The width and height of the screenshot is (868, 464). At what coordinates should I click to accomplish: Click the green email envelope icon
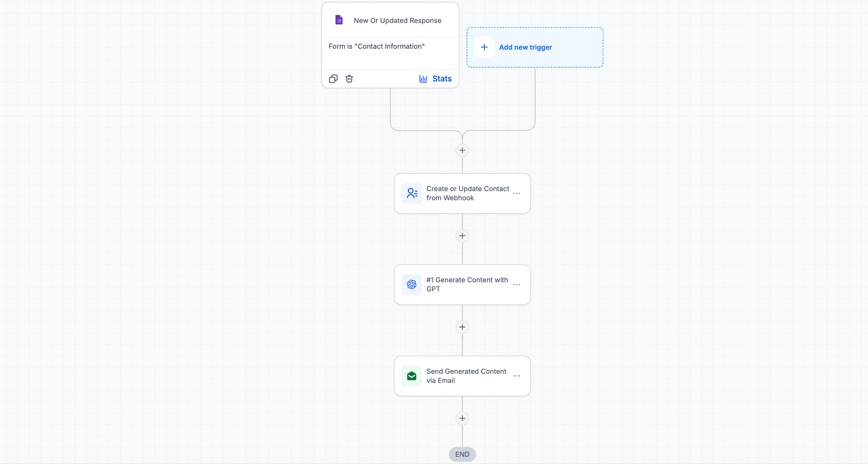411,376
